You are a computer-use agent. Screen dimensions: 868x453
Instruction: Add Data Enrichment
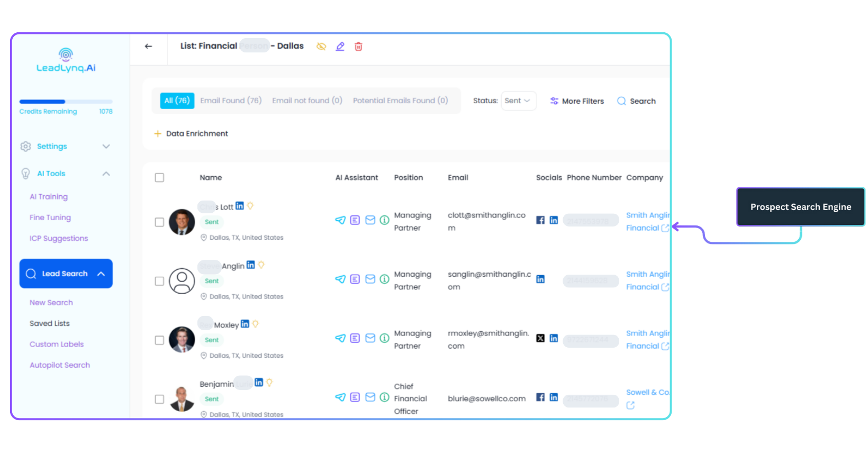point(191,134)
